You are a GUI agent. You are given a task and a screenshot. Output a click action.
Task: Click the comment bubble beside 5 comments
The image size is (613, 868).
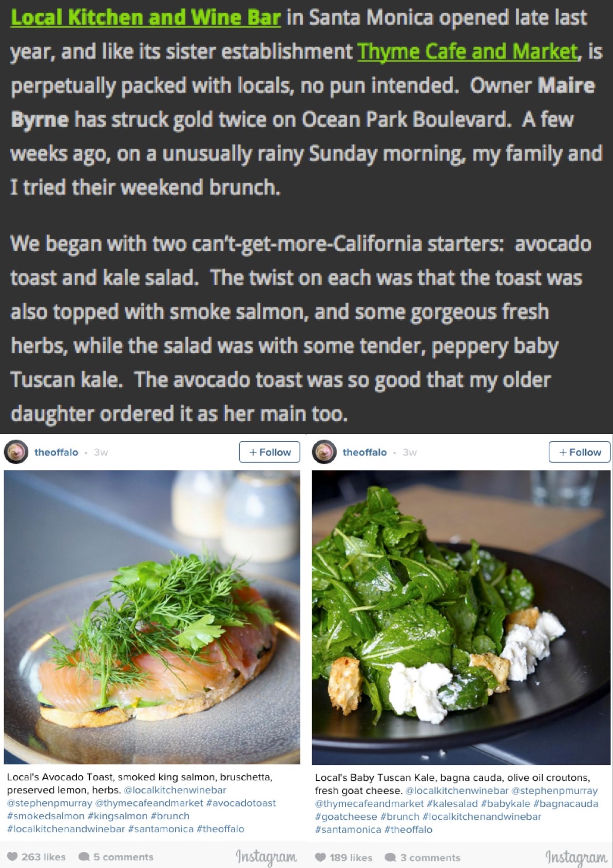[84, 857]
